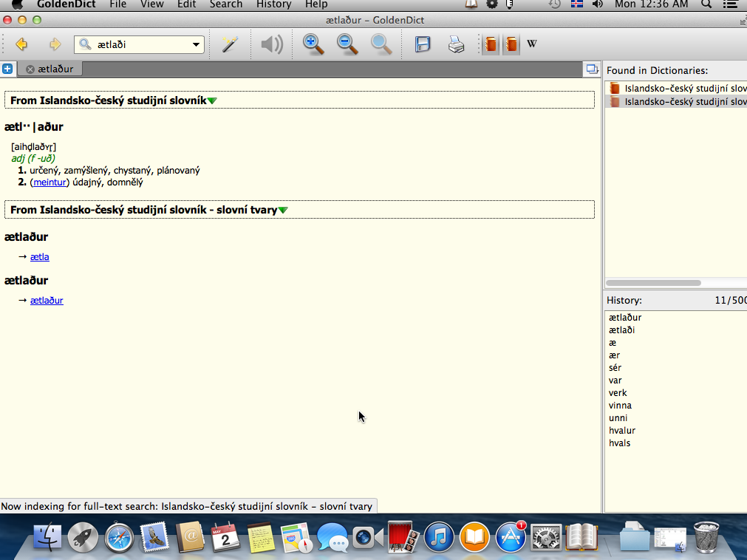The width and height of the screenshot is (747, 560).
Task: Open the Edit menu
Action: click(x=186, y=4)
